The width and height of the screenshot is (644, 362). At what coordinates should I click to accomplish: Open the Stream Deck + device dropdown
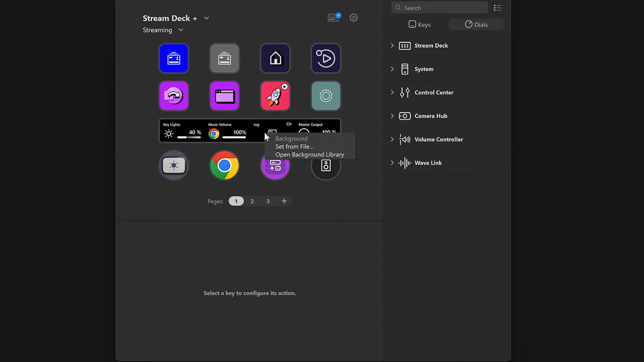[x=207, y=18]
